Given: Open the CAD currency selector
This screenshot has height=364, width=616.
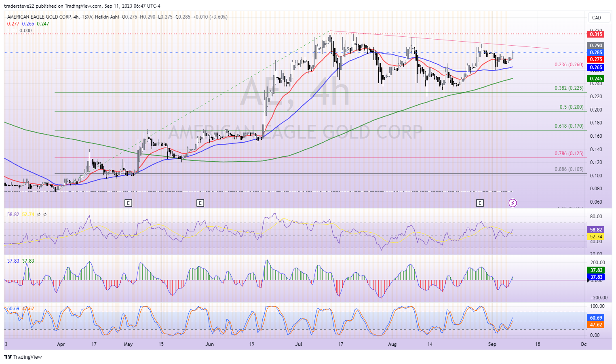Looking at the screenshot, I should point(598,17).
